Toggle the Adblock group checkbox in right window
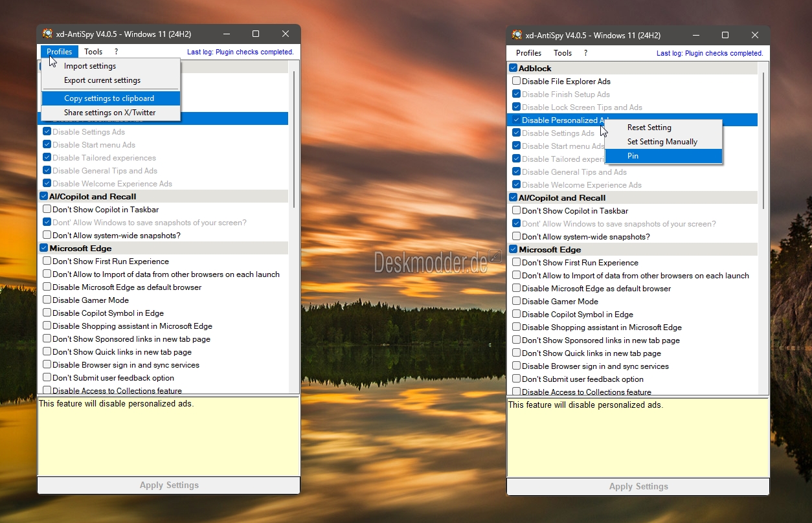 click(x=513, y=69)
